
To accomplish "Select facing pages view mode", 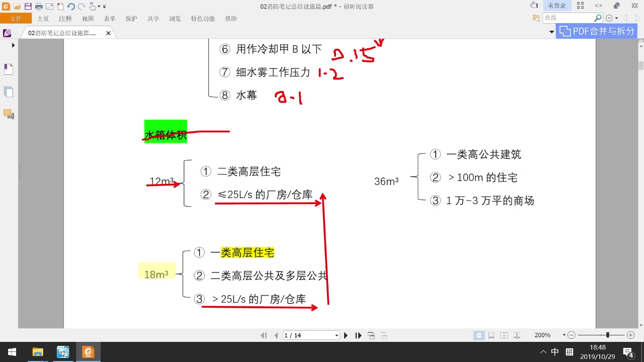I will pyautogui.click(x=504, y=335).
